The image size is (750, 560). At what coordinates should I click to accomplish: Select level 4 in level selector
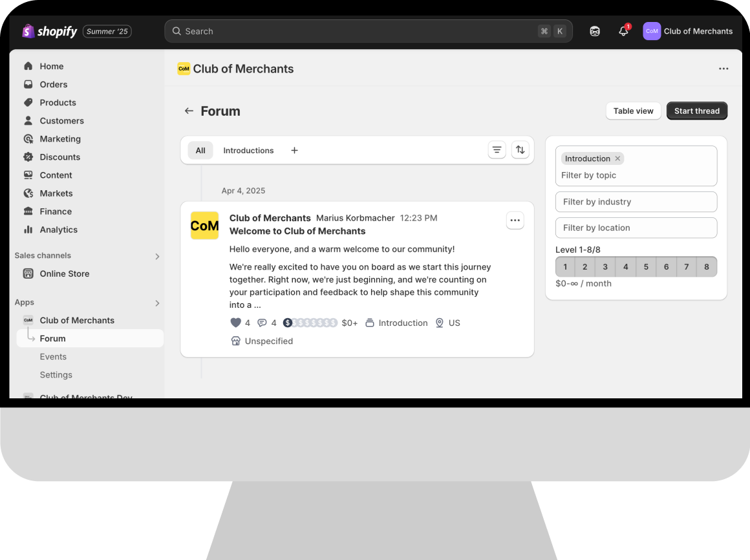[626, 267]
